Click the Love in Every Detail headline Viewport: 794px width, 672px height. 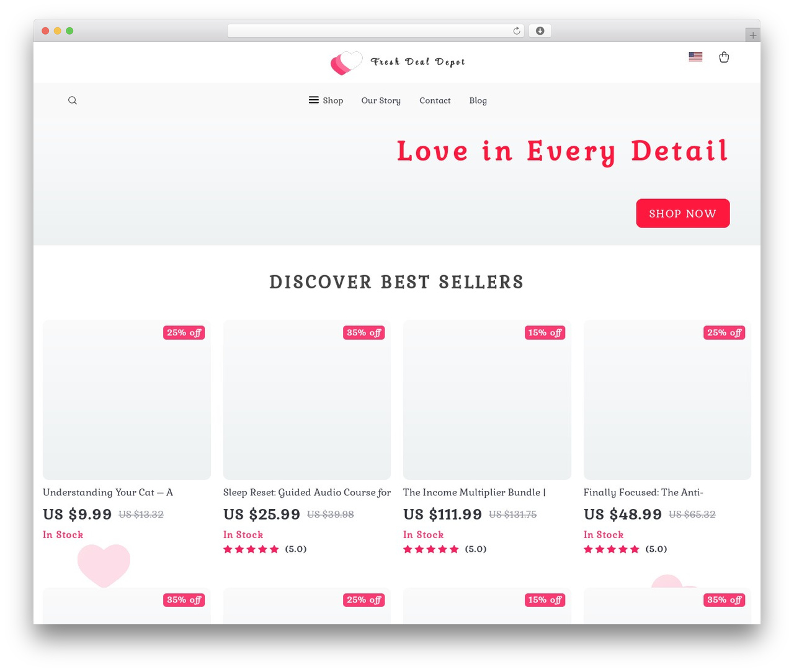(x=562, y=152)
